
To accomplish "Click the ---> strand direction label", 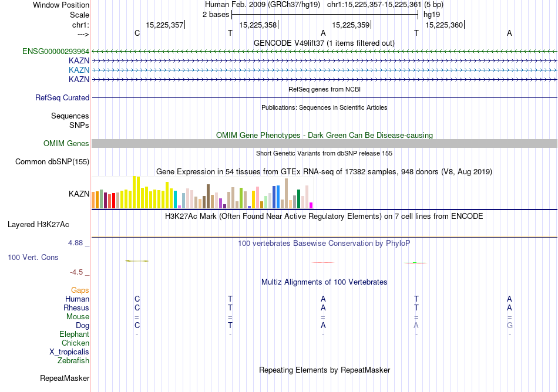I will [83, 34].
